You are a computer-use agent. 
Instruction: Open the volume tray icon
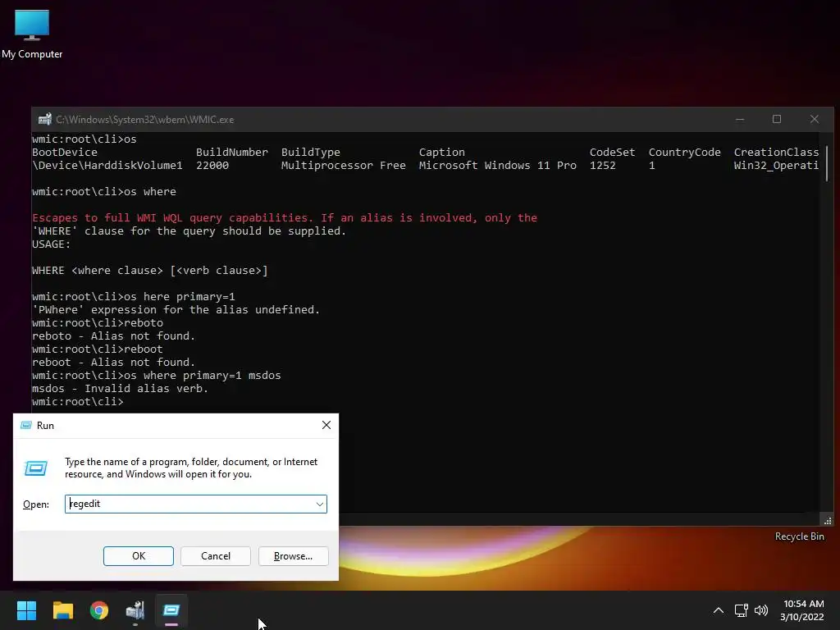(x=760, y=610)
